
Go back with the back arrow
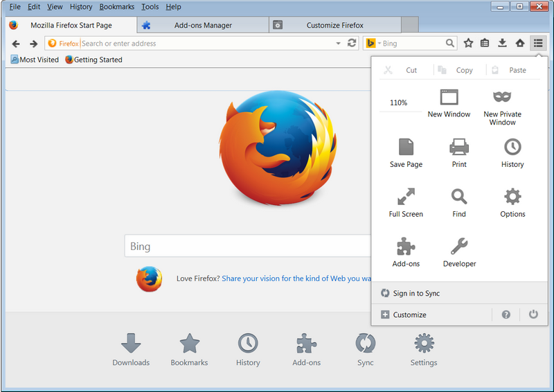pos(15,44)
